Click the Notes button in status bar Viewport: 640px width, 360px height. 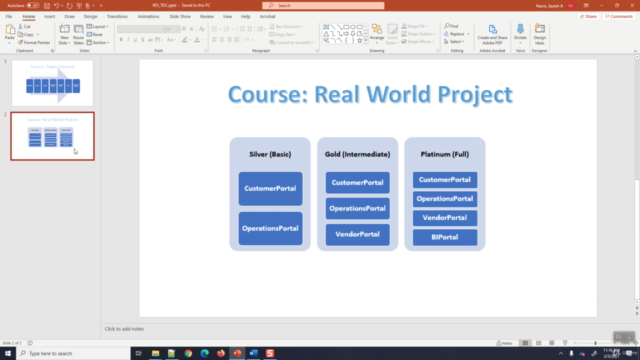(504, 343)
